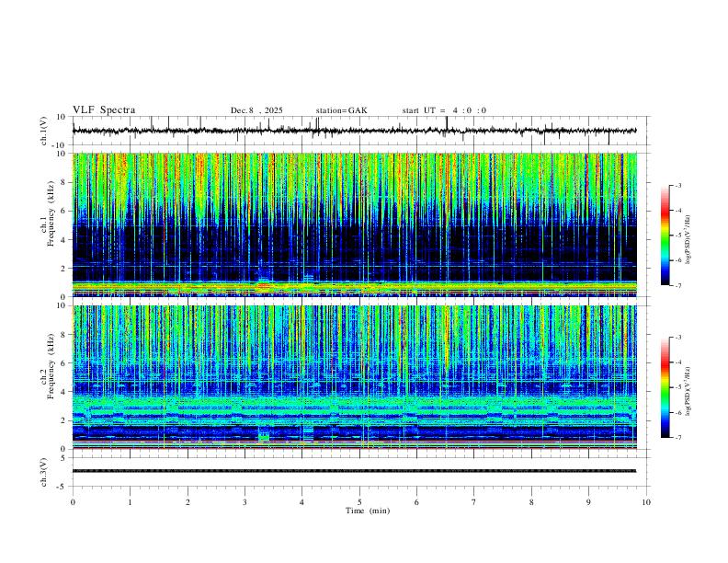Click the "-3" label on ch.1 colorbar
Viewport: 728px width, 563px height.
[678, 185]
